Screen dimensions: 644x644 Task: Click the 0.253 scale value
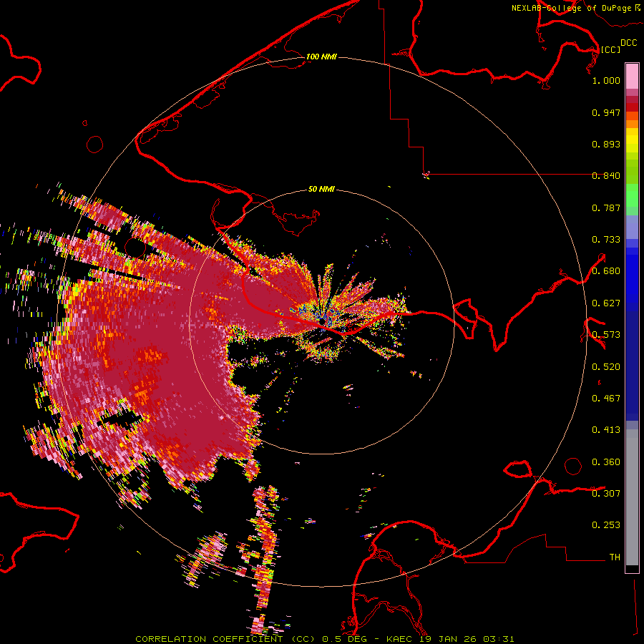tap(606, 525)
